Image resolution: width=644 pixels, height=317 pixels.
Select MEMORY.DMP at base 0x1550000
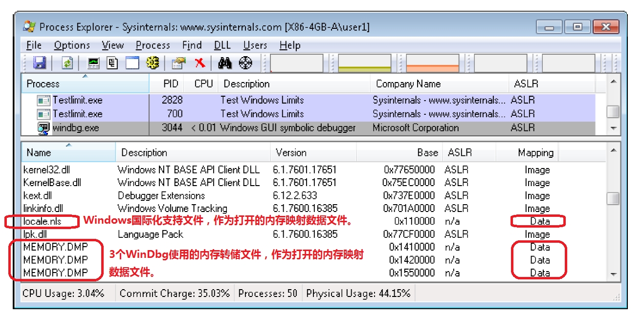313,273
